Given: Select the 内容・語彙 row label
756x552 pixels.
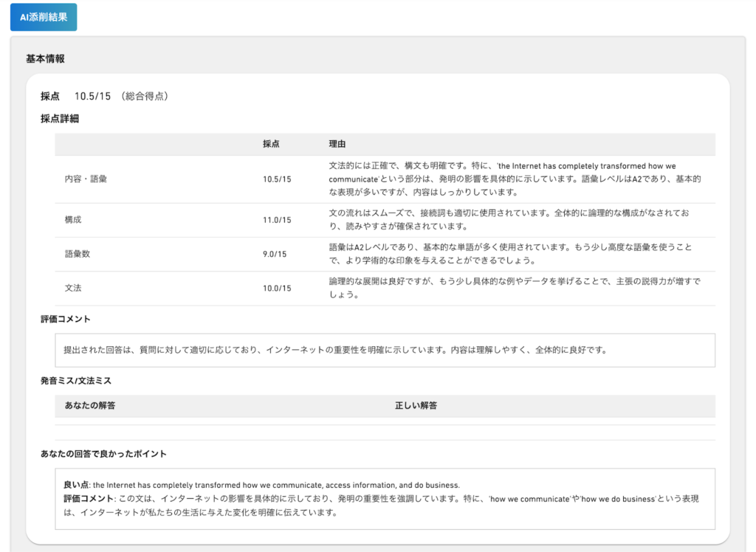Looking at the screenshot, I should [x=86, y=179].
